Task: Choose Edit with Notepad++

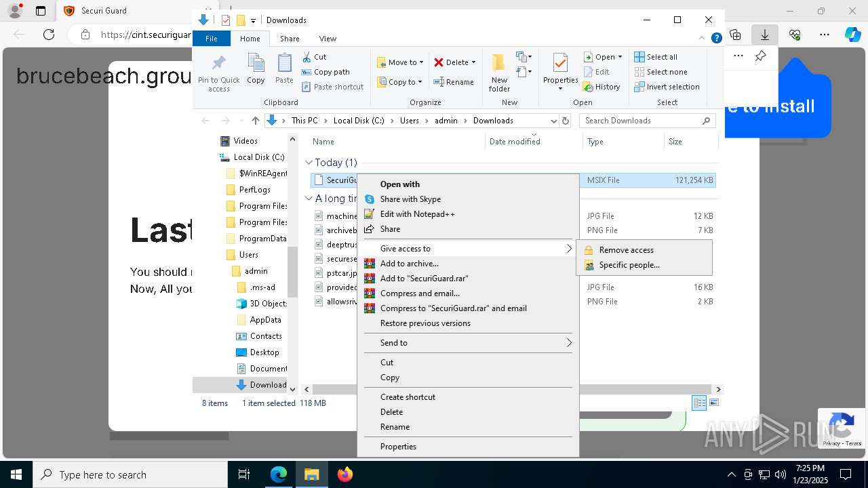Action: 468,214
